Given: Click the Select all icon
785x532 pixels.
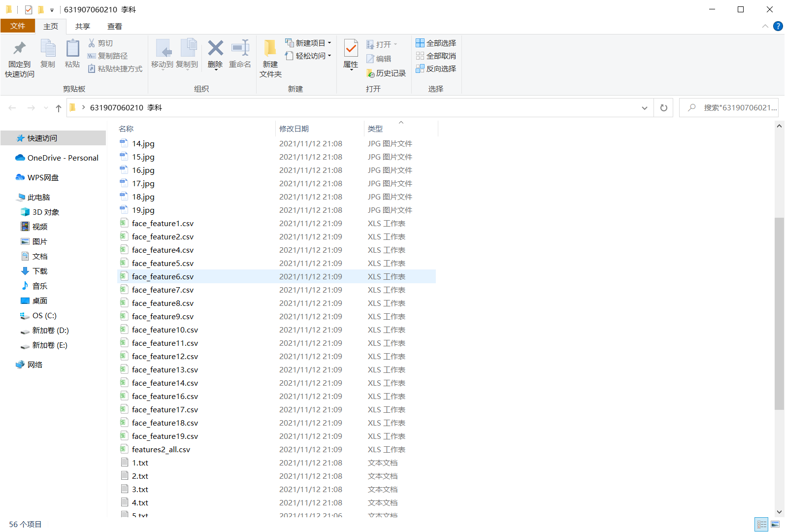Looking at the screenshot, I should click(x=420, y=43).
